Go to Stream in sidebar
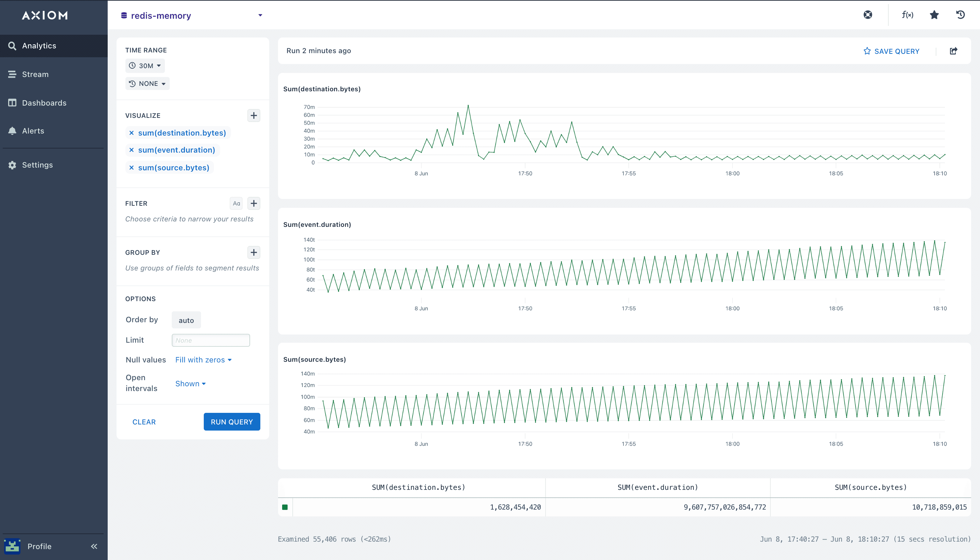The image size is (980, 560). point(35,74)
